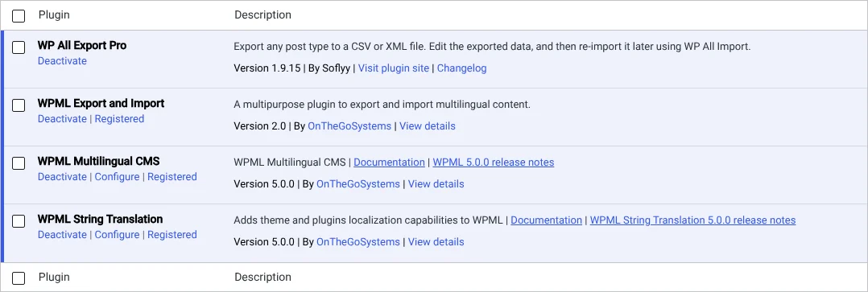Check the WP All Export Pro checkbox
The image size is (868, 292).
19,47
